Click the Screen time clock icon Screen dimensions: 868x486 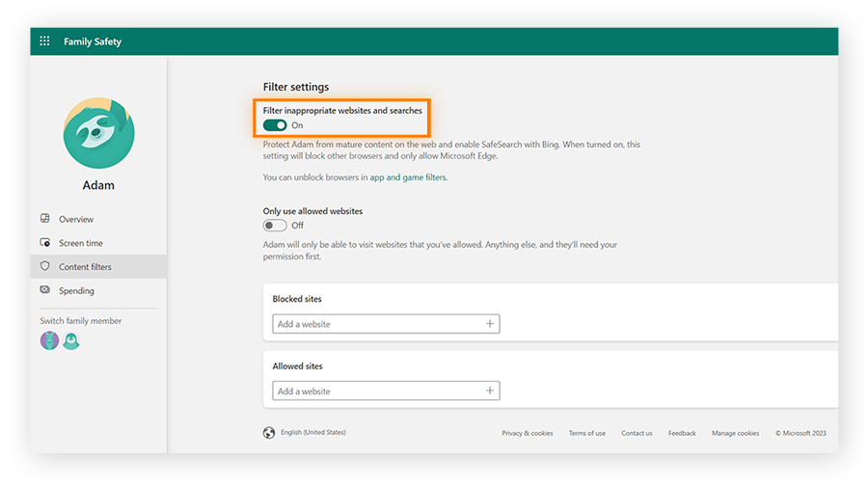click(44, 242)
